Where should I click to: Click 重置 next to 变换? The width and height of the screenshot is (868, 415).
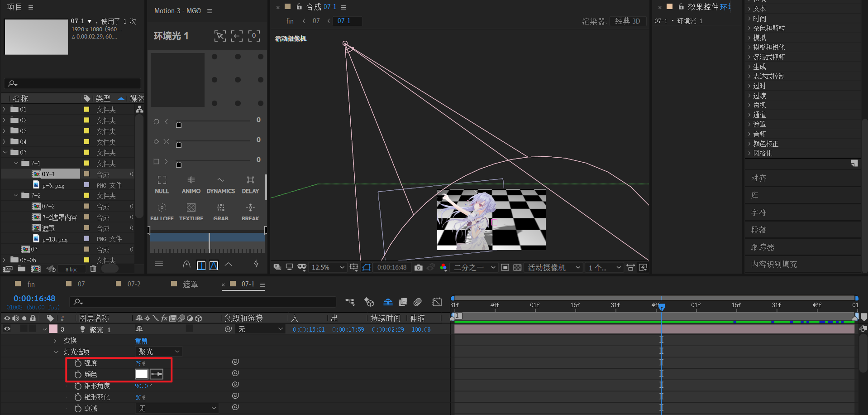coord(141,341)
